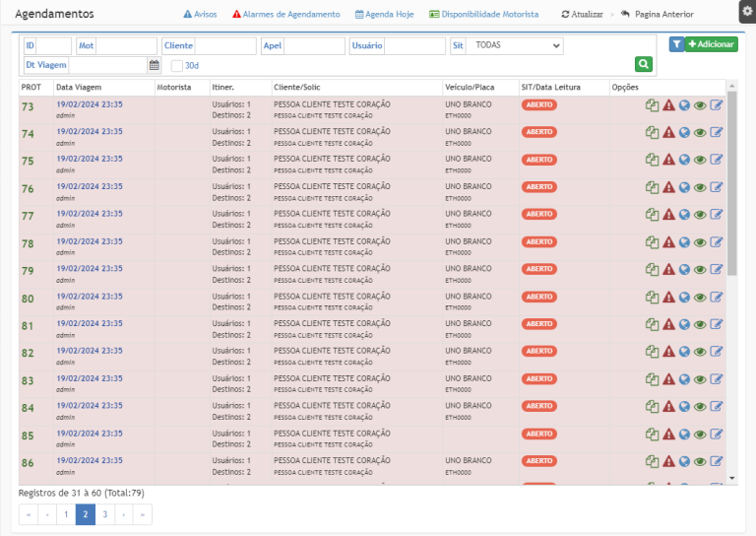Click the green search magnifier button
Viewport: 756px width, 536px height.
tap(644, 64)
